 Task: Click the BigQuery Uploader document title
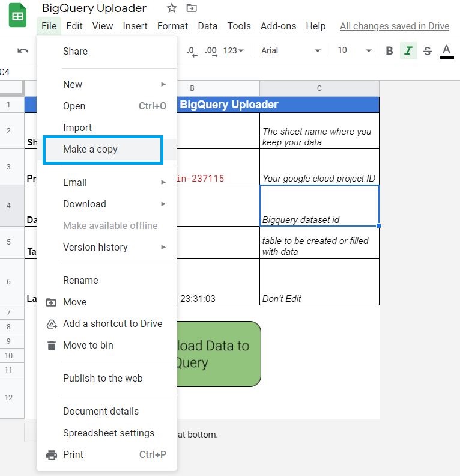pyautogui.click(x=94, y=8)
